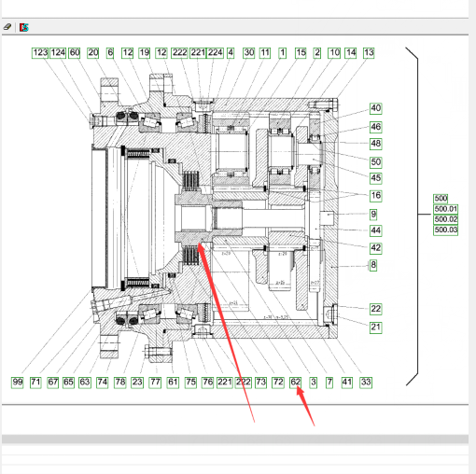Viewport: 476px width, 474px height.
Task: Select the assembly number 500 label
Action: [x=441, y=199]
